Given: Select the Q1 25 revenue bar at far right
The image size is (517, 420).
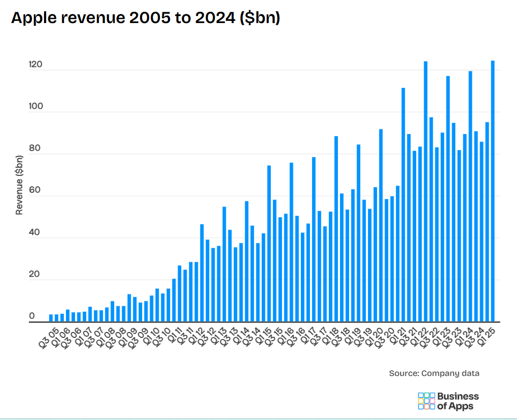Looking at the screenshot, I should point(493,191).
